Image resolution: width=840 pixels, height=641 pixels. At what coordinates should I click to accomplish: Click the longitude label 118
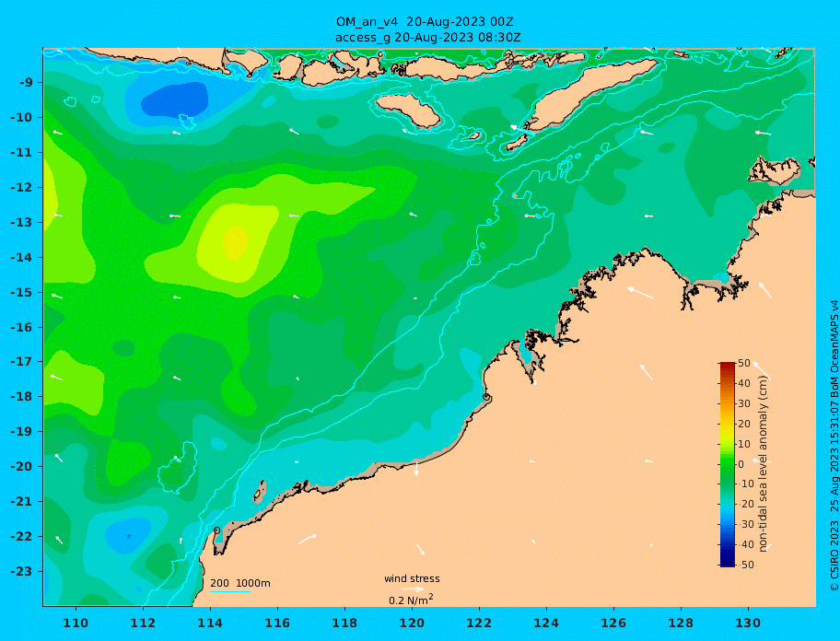(x=344, y=623)
